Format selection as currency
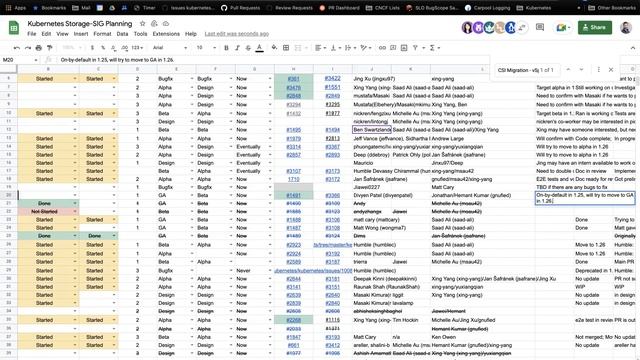This screenshot has width=640, height=360. point(92,48)
